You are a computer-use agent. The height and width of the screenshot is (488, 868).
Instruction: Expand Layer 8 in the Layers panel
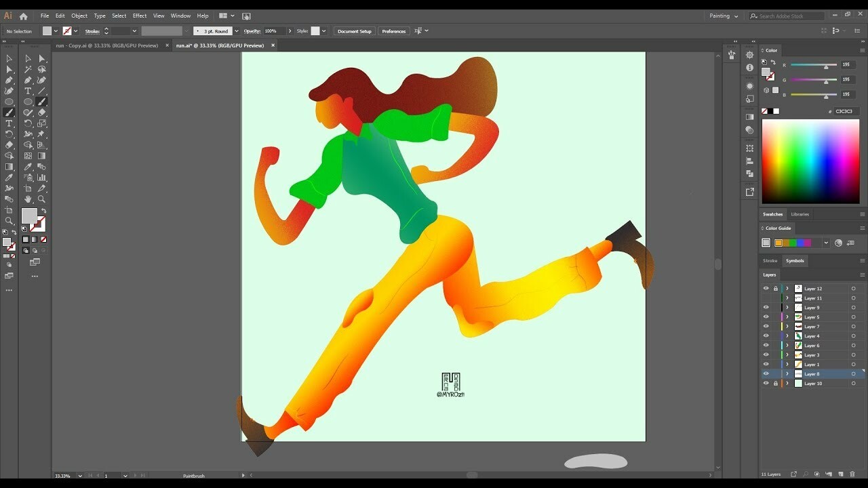click(x=787, y=373)
